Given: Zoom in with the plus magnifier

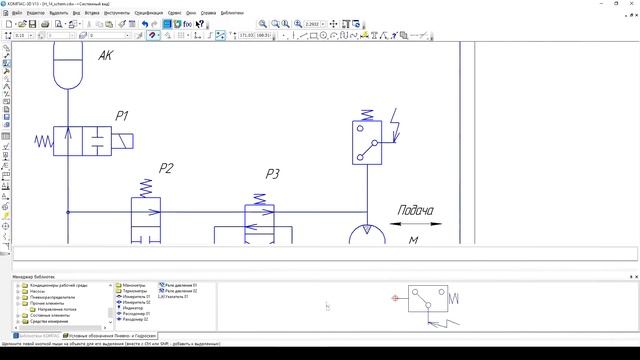Looking at the screenshot, I should tap(298, 24).
